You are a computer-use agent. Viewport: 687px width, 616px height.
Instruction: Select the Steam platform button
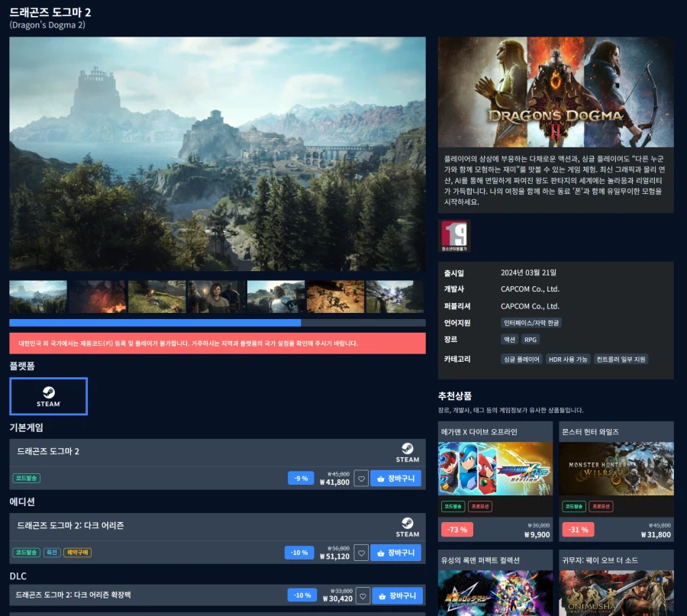[x=48, y=396]
